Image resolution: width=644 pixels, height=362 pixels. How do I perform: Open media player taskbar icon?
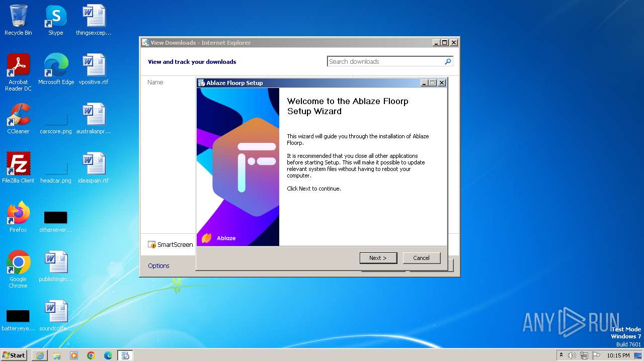74,355
